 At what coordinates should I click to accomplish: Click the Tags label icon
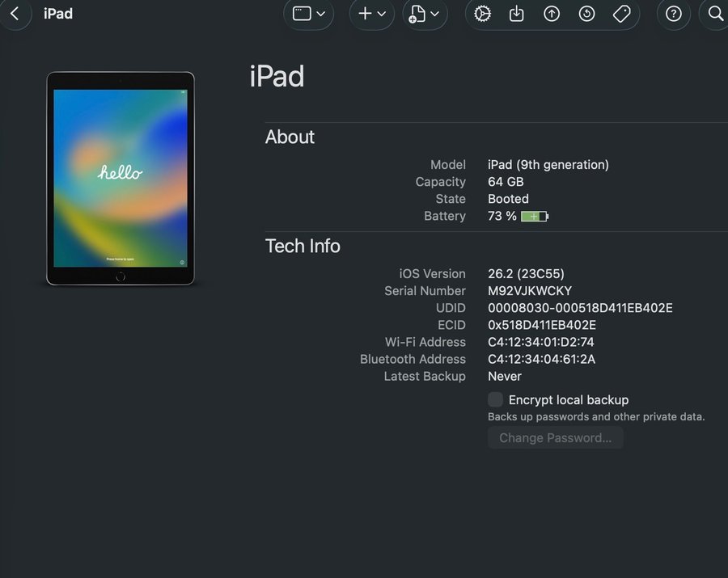coord(621,14)
